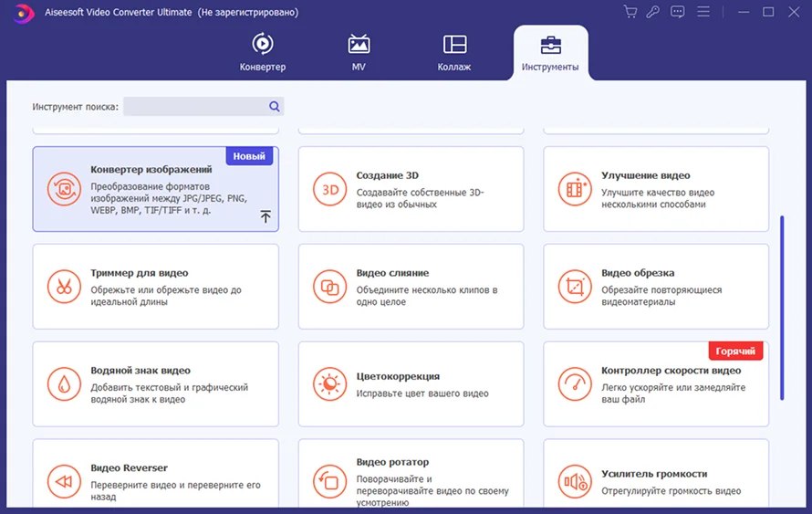Open the Улучшение видео tool title
The height and width of the screenshot is (514, 812).
645,175
